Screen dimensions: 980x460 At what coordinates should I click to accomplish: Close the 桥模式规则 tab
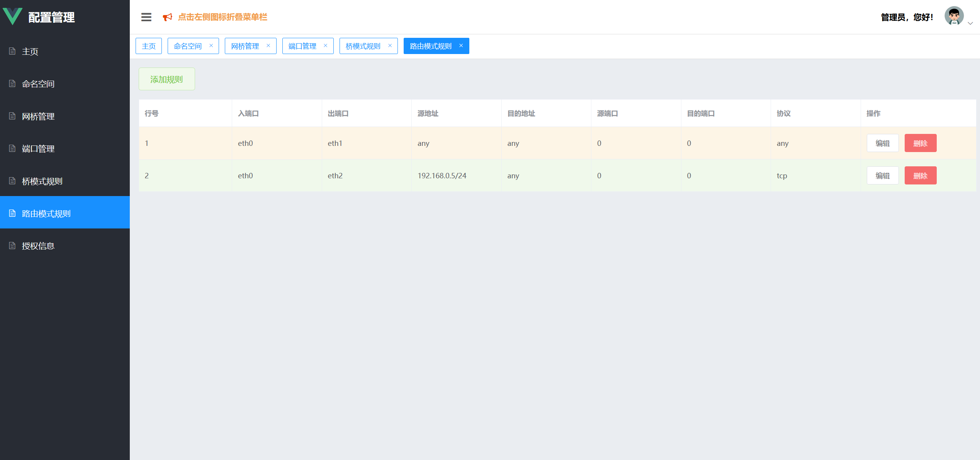(x=390, y=46)
